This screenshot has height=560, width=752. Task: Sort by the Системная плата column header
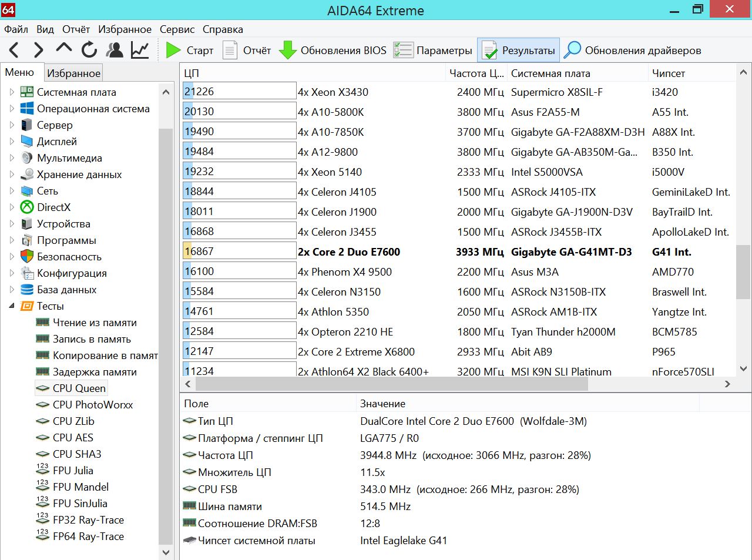pyautogui.click(x=578, y=73)
